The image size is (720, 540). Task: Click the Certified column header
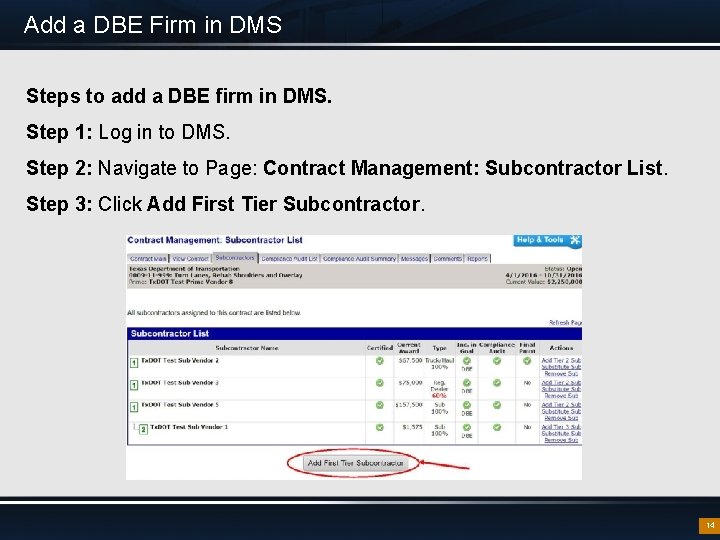pyautogui.click(x=380, y=348)
